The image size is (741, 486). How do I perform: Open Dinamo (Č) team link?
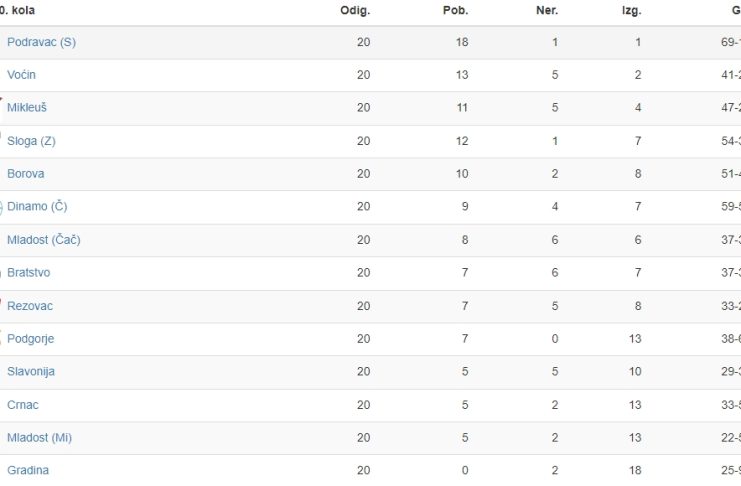[37, 206]
